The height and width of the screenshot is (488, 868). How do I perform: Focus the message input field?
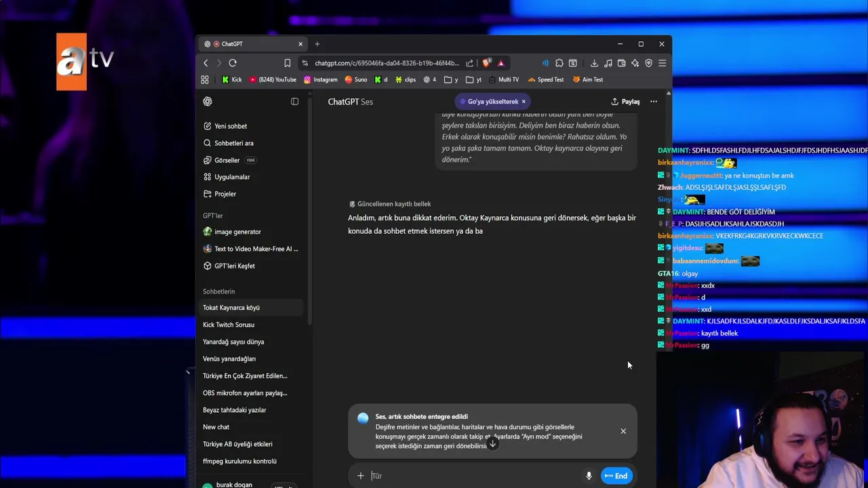click(475, 476)
